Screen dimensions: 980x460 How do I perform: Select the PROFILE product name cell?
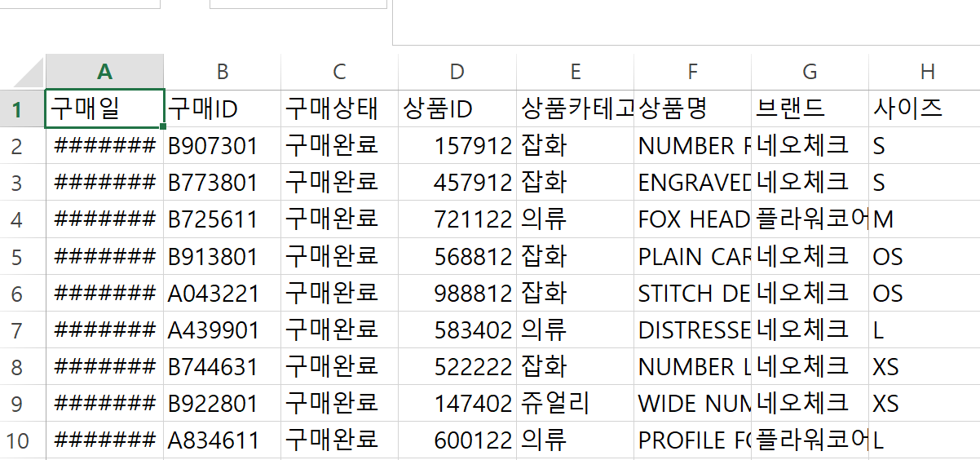[x=693, y=440]
